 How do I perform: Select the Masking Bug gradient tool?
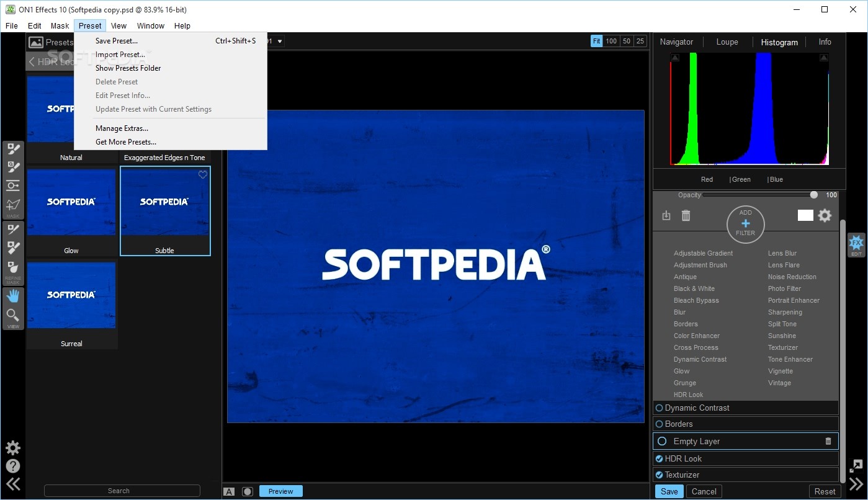[x=13, y=185]
